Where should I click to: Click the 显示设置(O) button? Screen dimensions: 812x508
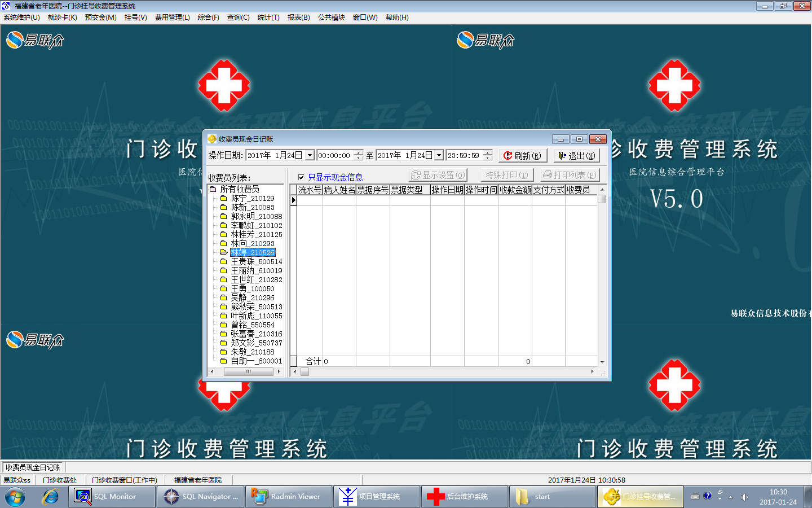tap(438, 175)
